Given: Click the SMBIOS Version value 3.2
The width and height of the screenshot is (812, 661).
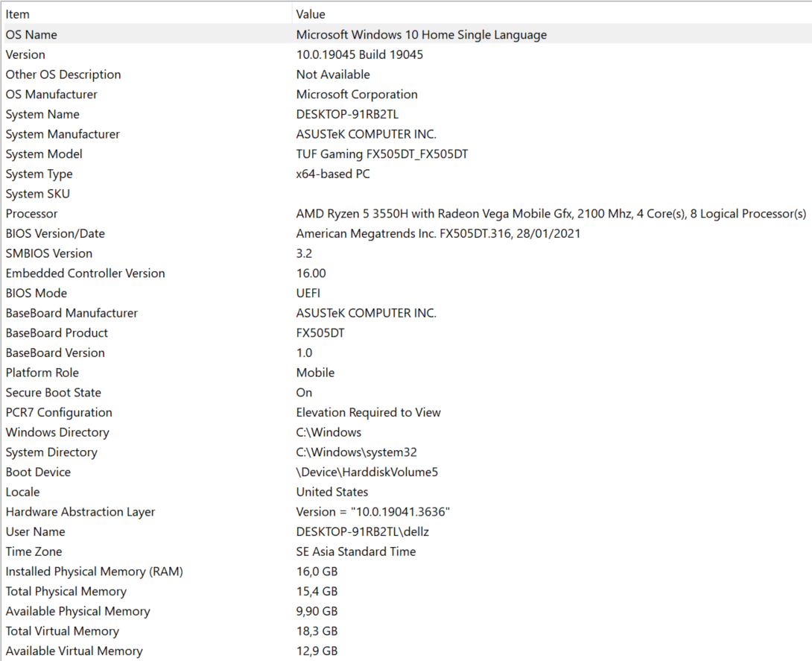Looking at the screenshot, I should 302,253.
